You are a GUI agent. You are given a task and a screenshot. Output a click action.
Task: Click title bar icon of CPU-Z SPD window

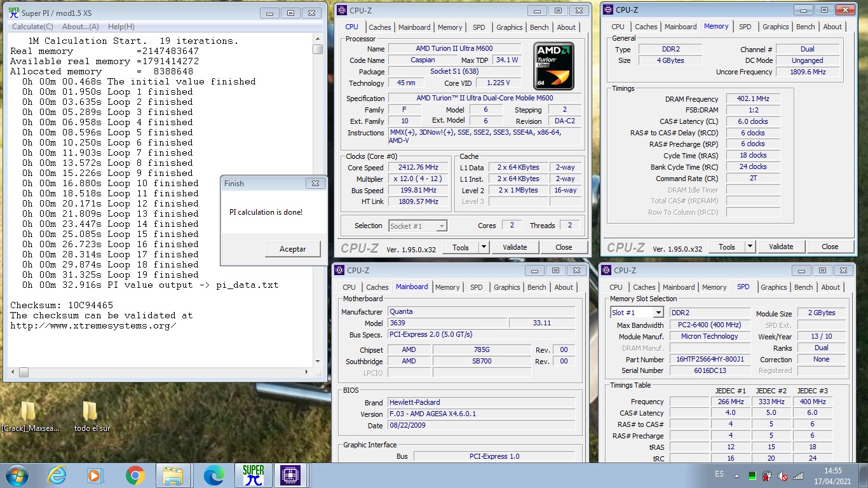606,270
